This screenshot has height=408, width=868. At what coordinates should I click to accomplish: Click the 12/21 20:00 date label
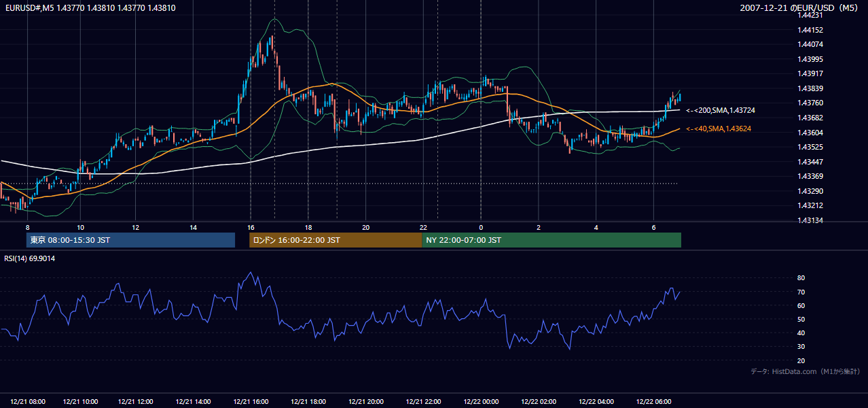coord(366,401)
